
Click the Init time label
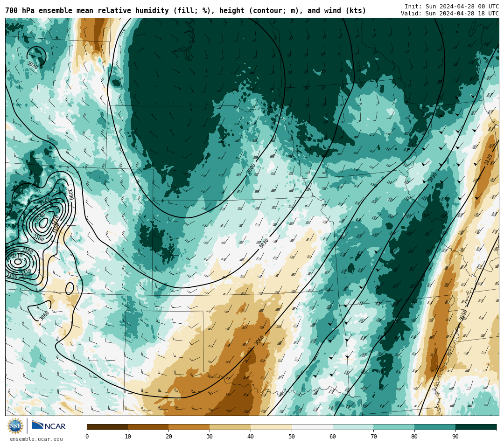(452, 7)
